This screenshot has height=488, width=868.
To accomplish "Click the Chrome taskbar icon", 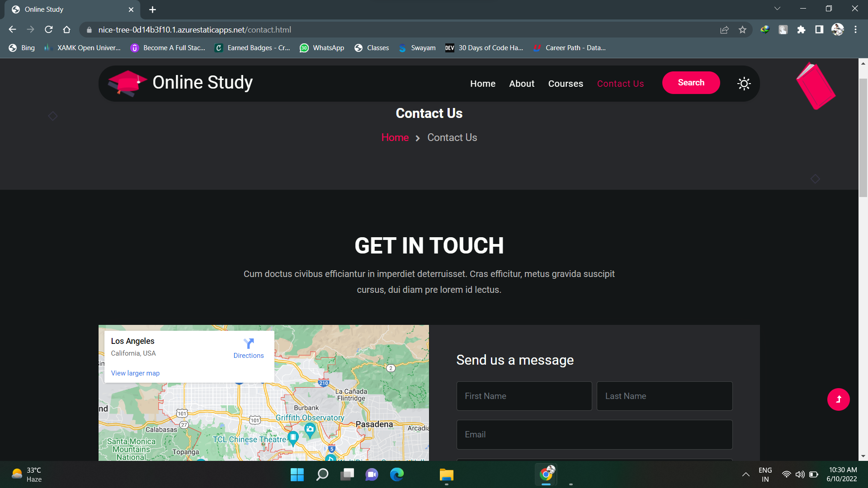I will (546, 474).
